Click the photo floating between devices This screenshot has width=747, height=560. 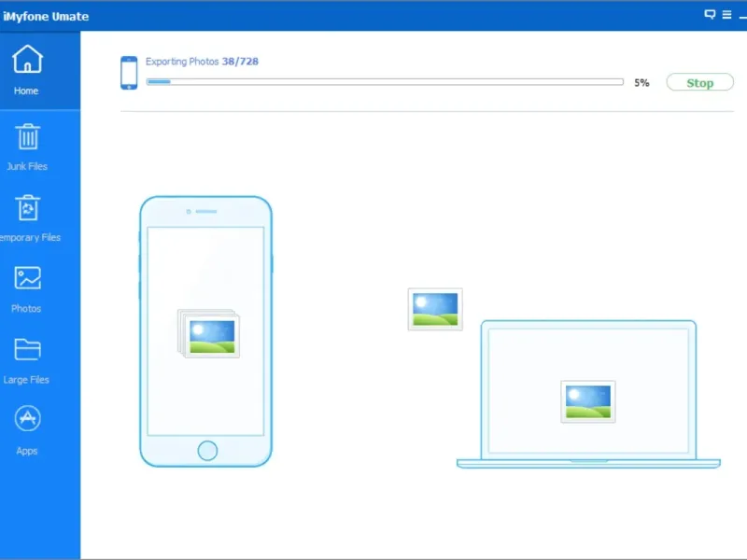pos(435,309)
